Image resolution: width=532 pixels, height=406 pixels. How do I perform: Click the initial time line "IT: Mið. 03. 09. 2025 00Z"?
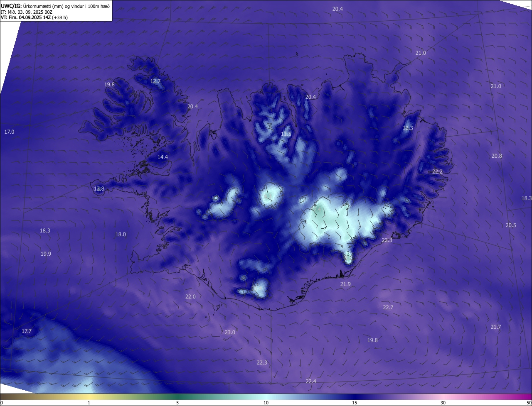pyautogui.click(x=27, y=12)
